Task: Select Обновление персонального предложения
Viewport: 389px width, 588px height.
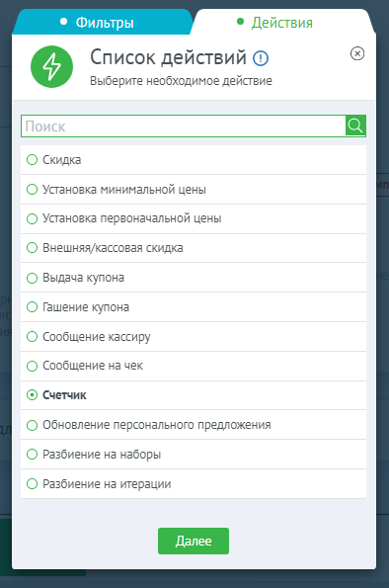Action: tap(194, 425)
